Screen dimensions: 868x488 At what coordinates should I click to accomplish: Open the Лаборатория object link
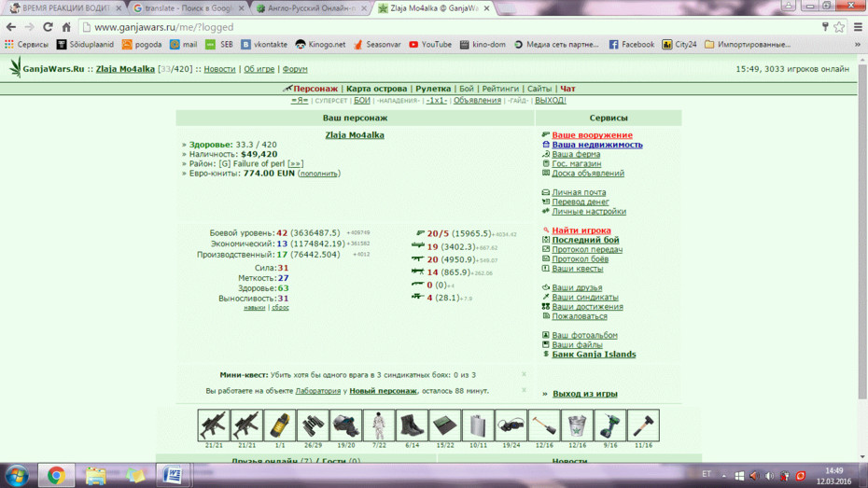317,391
